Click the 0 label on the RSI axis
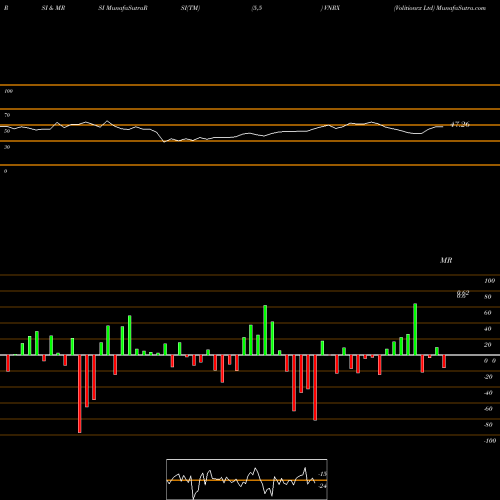 click(x=5, y=171)
